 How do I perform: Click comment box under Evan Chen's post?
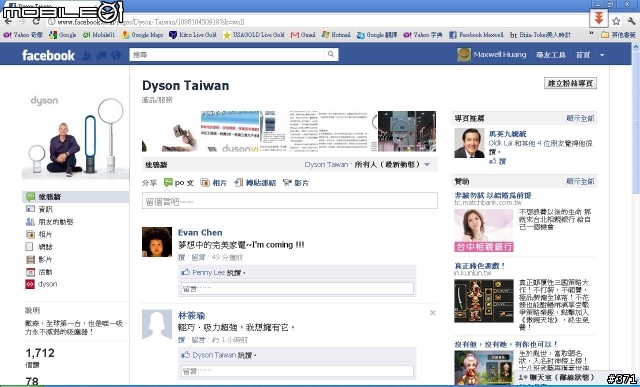297,289
